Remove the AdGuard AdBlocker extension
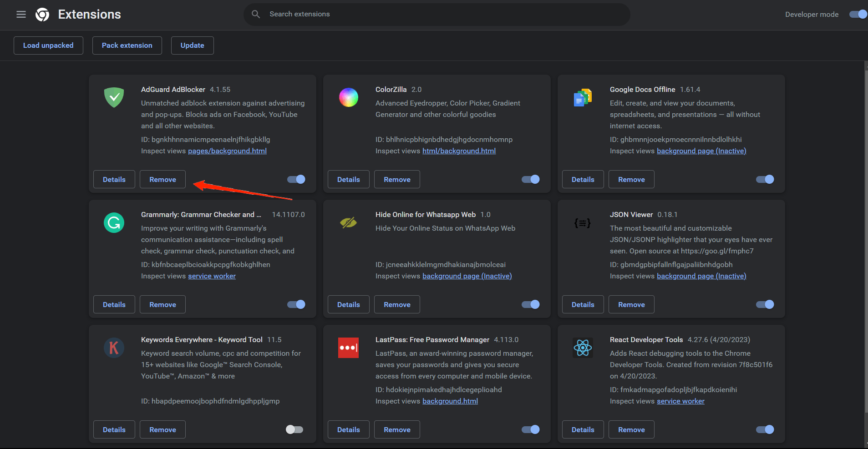 [x=162, y=179]
